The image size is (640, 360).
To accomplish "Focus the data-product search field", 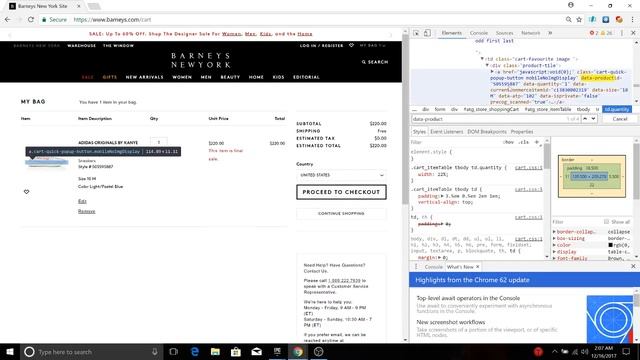I will [x=490, y=119].
